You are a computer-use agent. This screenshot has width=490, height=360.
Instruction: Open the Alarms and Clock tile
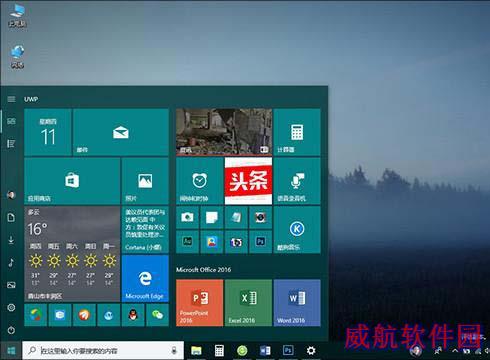199,181
